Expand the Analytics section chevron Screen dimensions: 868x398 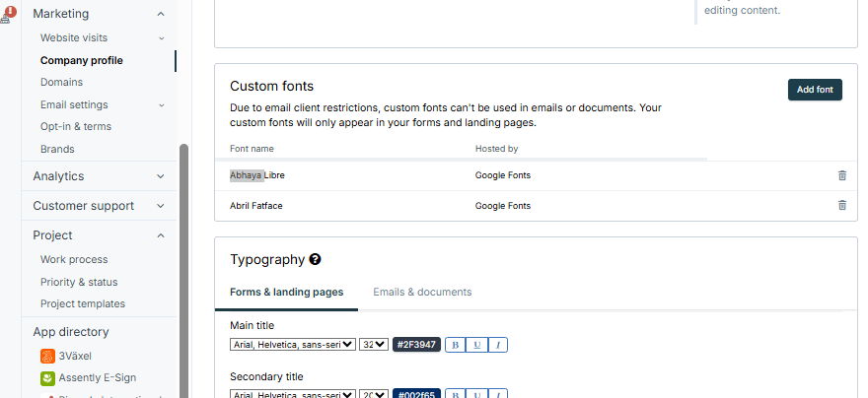pyautogui.click(x=161, y=176)
